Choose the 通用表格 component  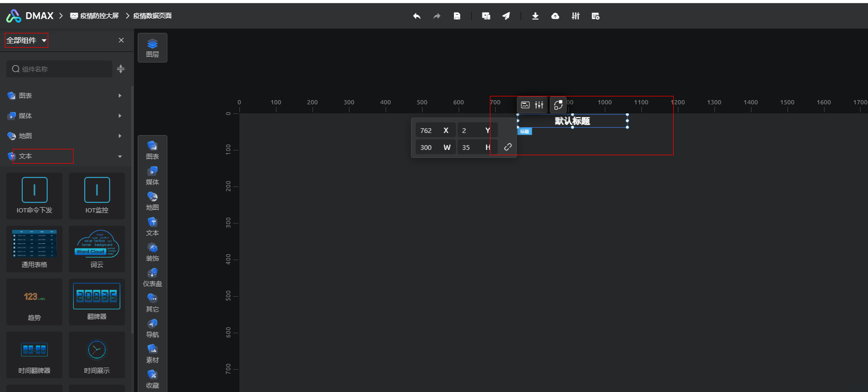pos(34,249)
